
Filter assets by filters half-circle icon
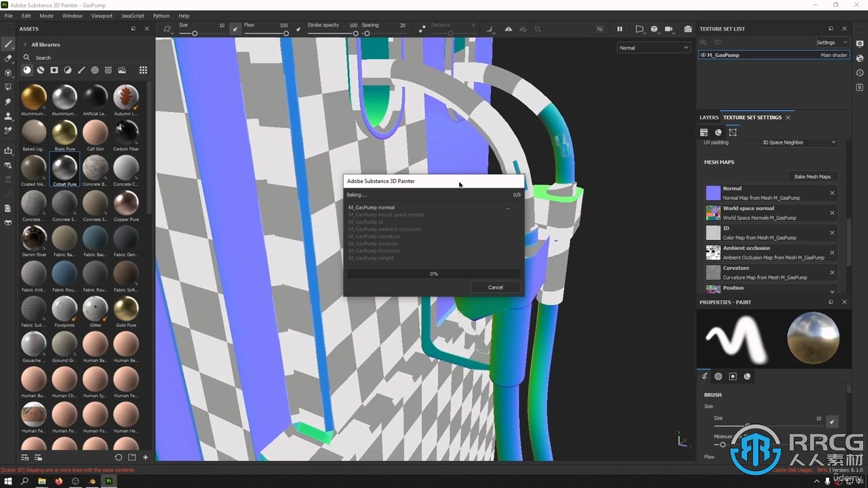(68, 70)
